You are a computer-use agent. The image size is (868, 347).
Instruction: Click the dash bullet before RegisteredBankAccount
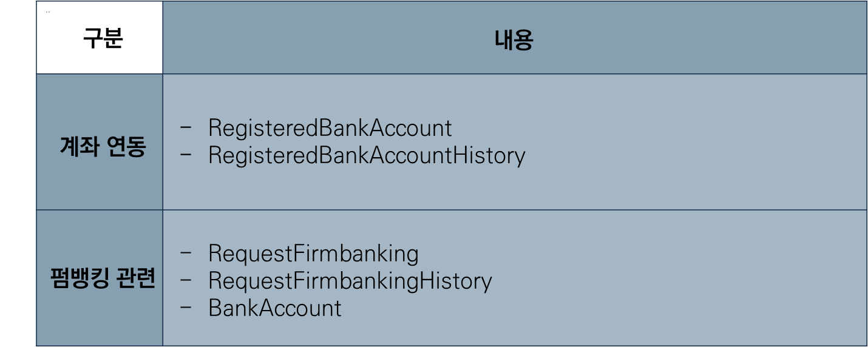(x=186, y=127)
